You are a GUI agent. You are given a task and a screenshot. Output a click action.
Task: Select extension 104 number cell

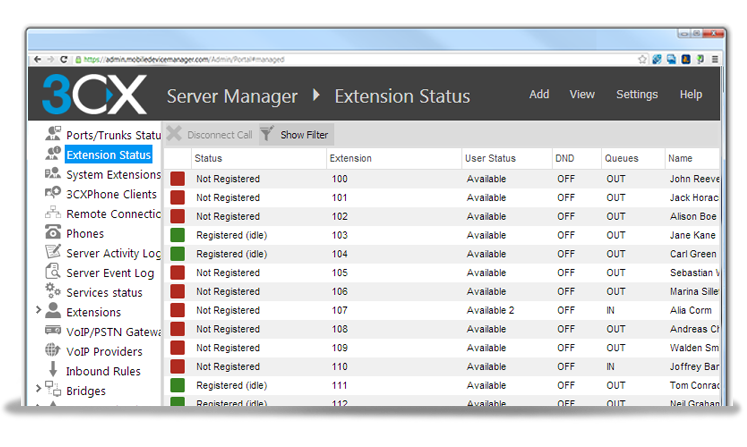tap(340, 254)
